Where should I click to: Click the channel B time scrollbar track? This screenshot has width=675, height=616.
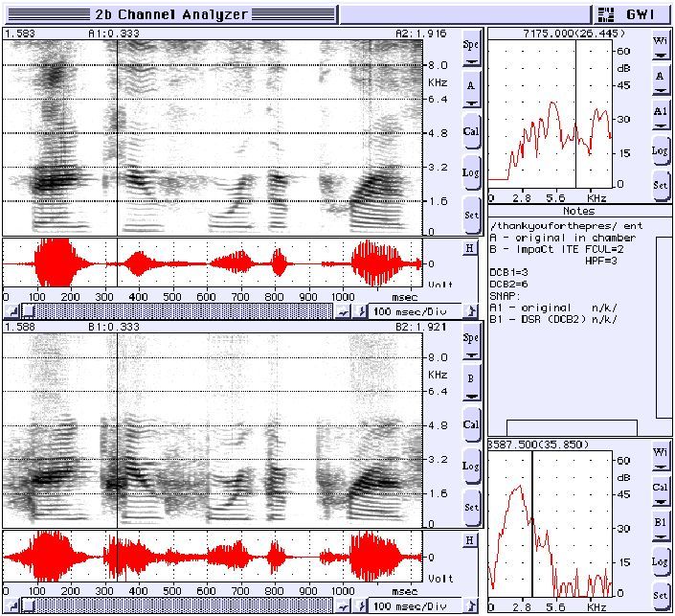click(x=176, y=606)
